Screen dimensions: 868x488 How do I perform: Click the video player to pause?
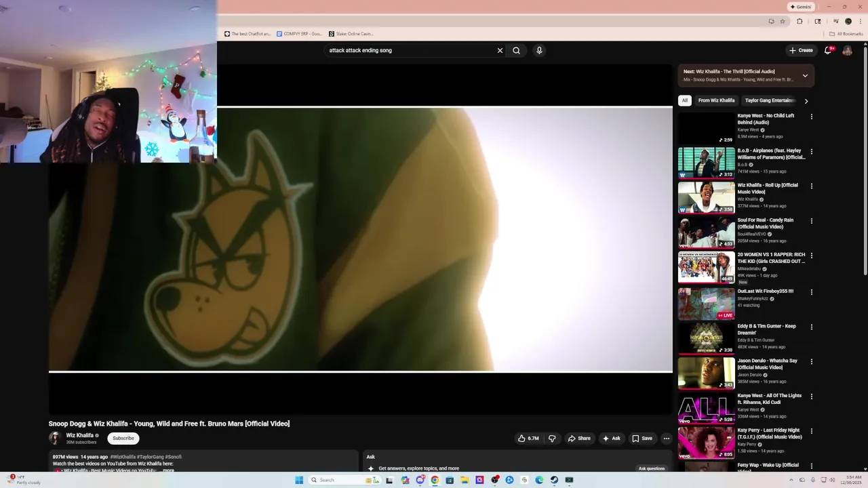360,239
